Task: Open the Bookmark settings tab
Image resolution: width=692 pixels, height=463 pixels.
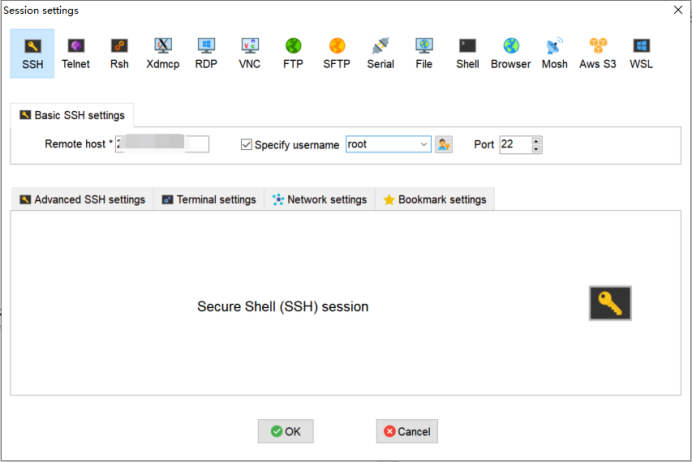Action: pos(435,200)
